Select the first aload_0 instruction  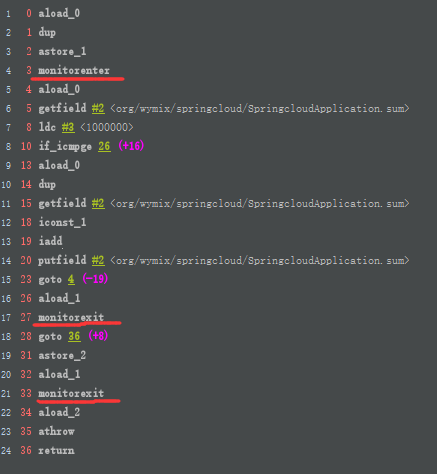[59, 13]
